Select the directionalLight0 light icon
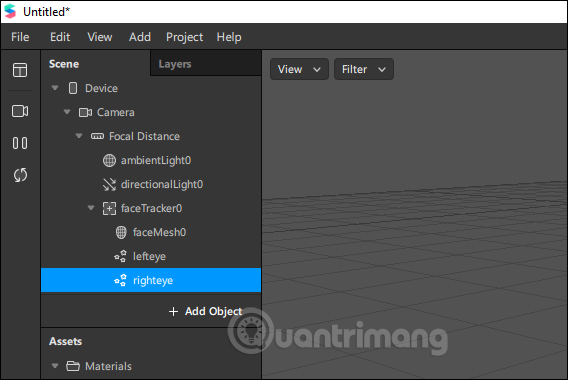Viewport: 568px width, 380px height. click(x=109, y=184)
